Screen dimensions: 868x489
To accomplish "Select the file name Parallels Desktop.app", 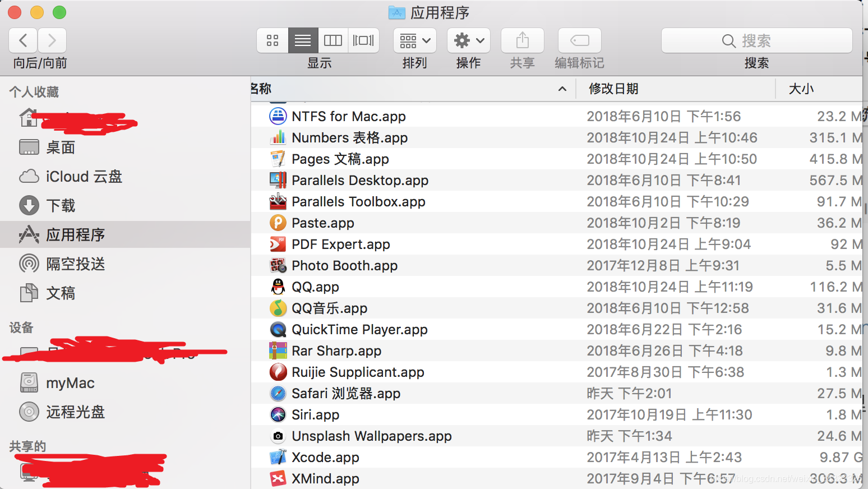I will (x=360, y=180).
